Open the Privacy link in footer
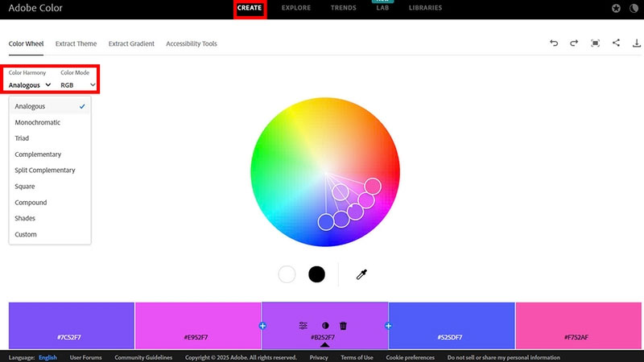 pos(319,357)
